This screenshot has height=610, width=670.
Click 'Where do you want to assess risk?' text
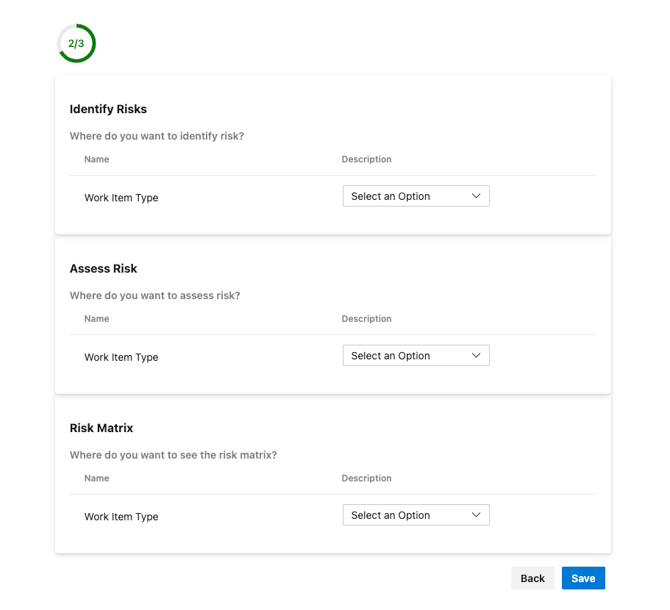coord(155,296)
